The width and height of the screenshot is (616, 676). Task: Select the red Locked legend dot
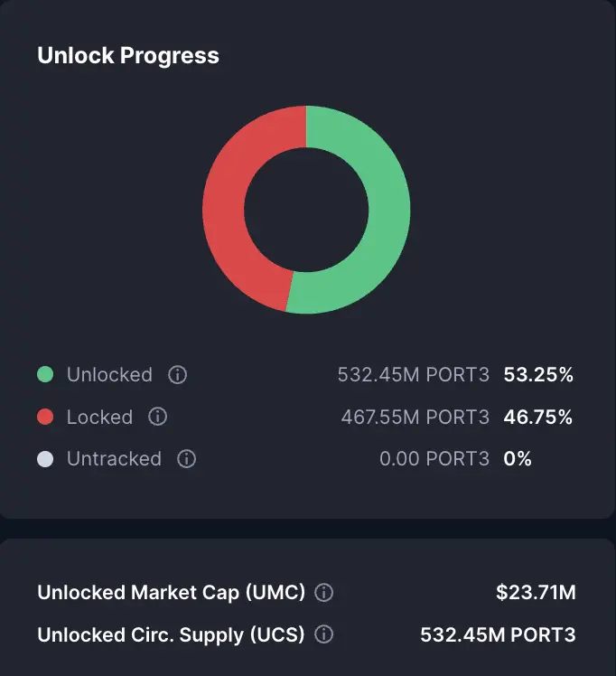(x=45, y=417)
